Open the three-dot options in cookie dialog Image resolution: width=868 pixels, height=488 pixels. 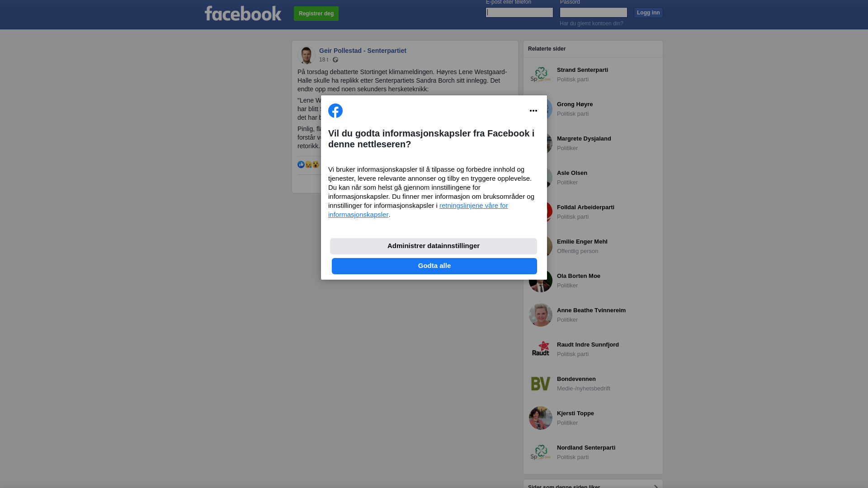tap(533, 111)
